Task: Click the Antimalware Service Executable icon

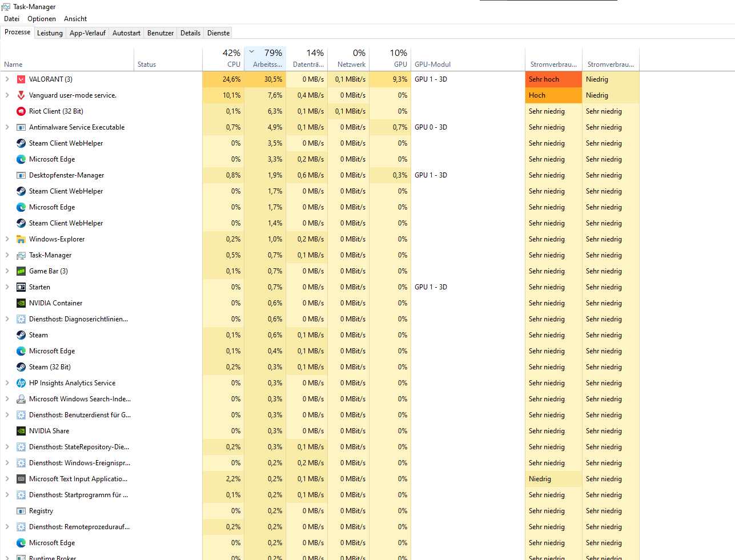Action: tap(21, 127)
